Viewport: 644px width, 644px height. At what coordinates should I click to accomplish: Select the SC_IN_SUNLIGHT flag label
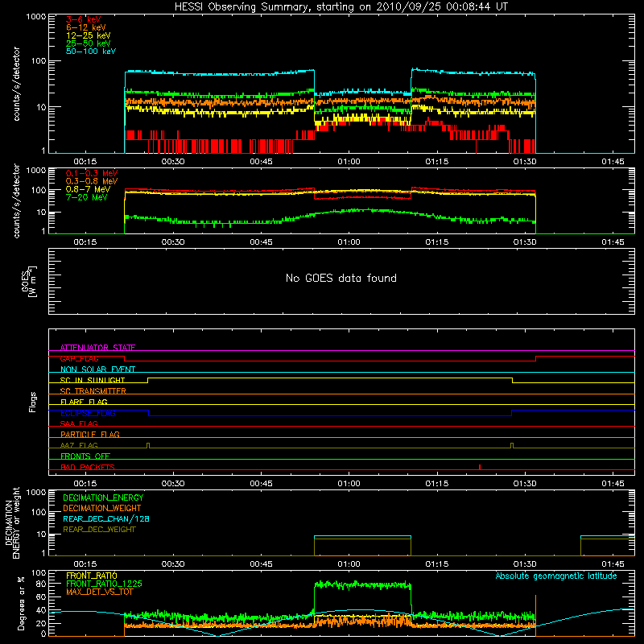click(93, 380)
